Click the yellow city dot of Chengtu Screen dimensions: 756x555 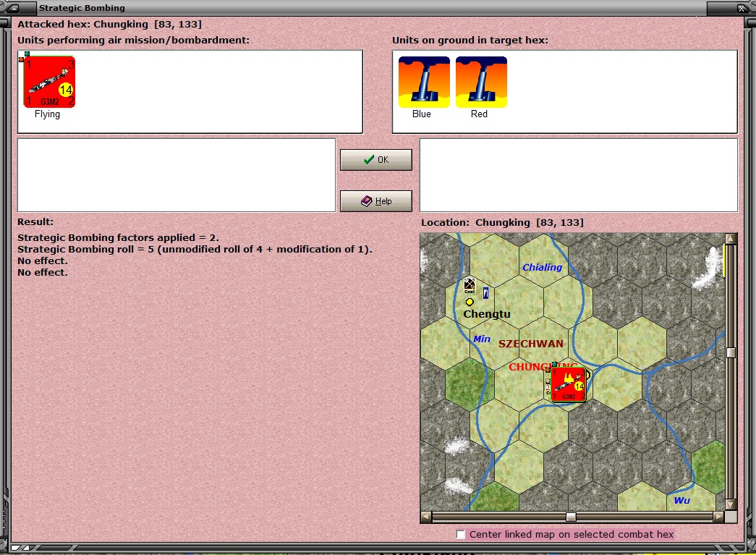[x=470, y=302]
